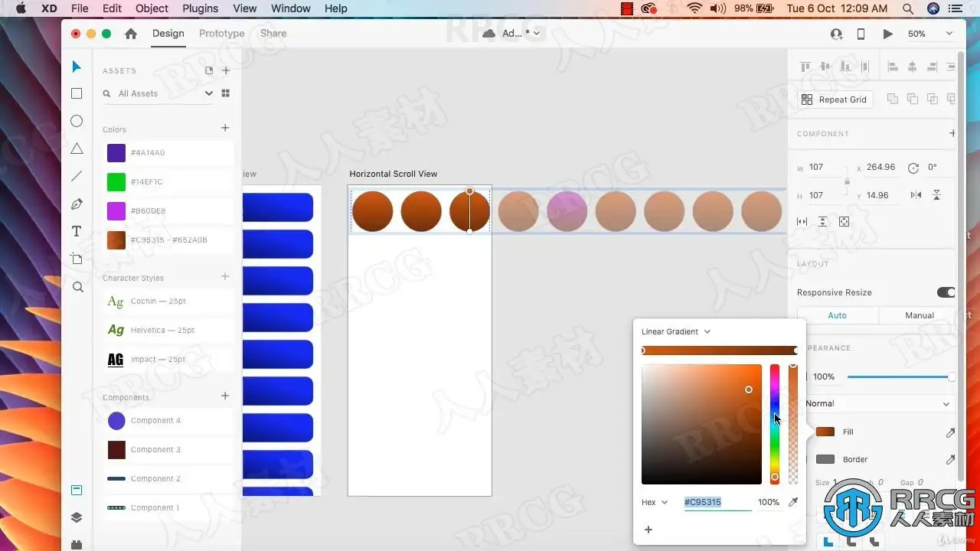Expand the All Assets filter chevron
980x551 pixels.
(x=208, y=93)
